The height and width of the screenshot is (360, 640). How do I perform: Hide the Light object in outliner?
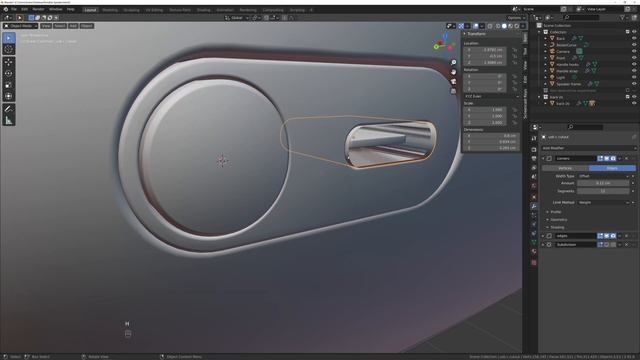(x=634, y=78)
